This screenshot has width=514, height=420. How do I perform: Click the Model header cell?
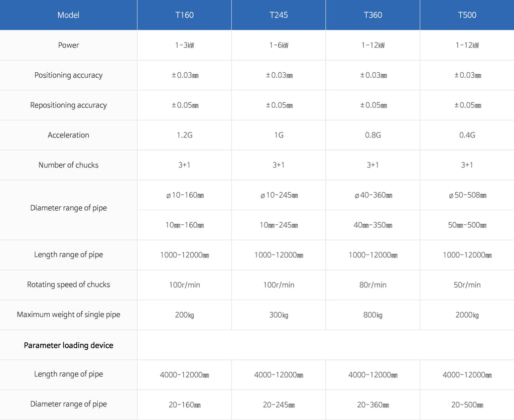coord(68,15)
